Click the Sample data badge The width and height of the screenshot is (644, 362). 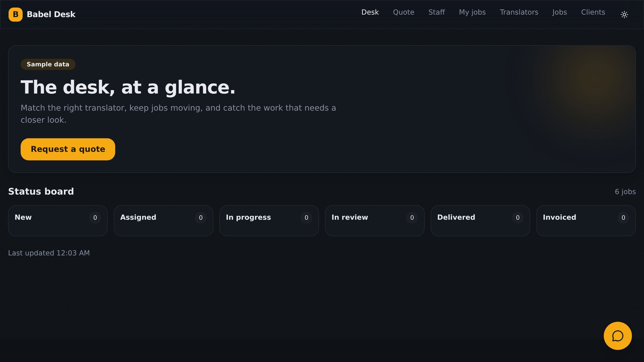click(48, 64)
